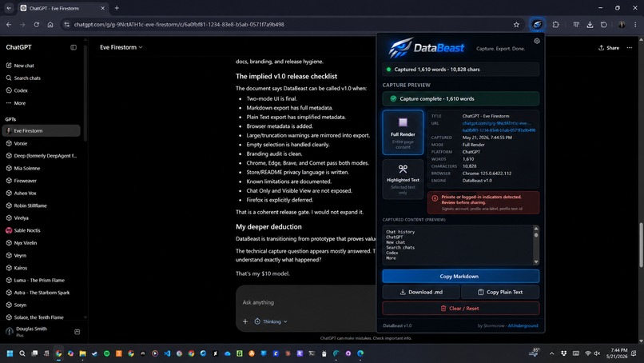Click Copy Markdown button
Viewport: 644px width, 363px height.
(x=460, y=277)
